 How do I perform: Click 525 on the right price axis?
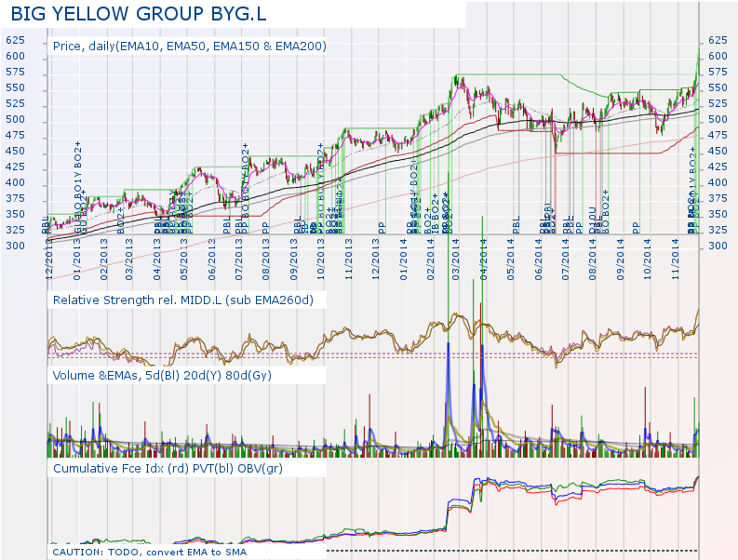tap(718, 103)
